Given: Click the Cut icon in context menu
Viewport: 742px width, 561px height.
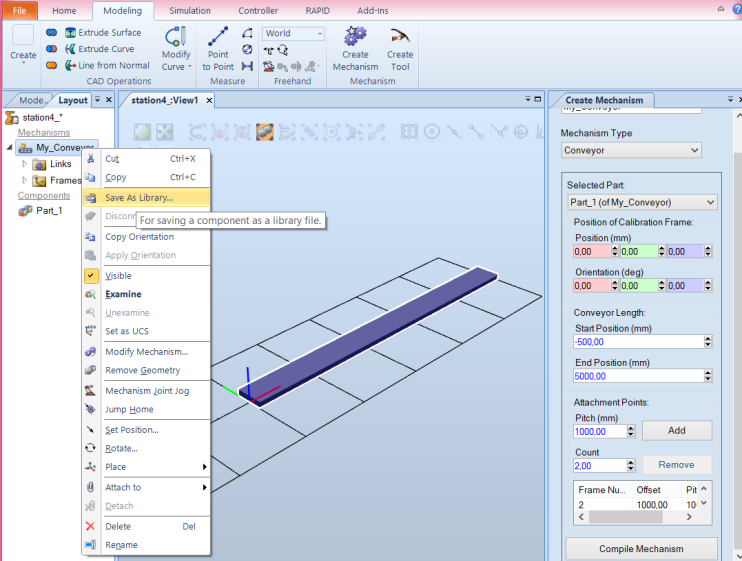Looking at the screenshot, I should (x=90, y=158).
